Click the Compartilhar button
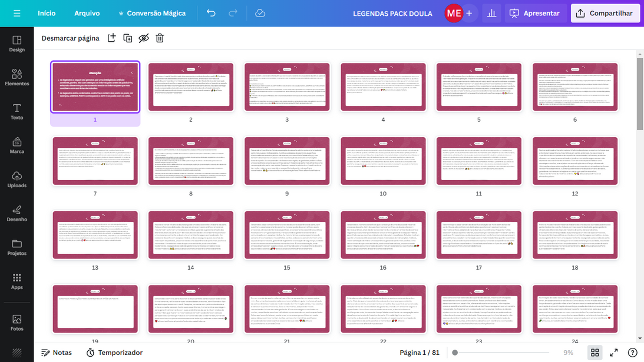The image size is (644, 362). (x=605, y=13)
